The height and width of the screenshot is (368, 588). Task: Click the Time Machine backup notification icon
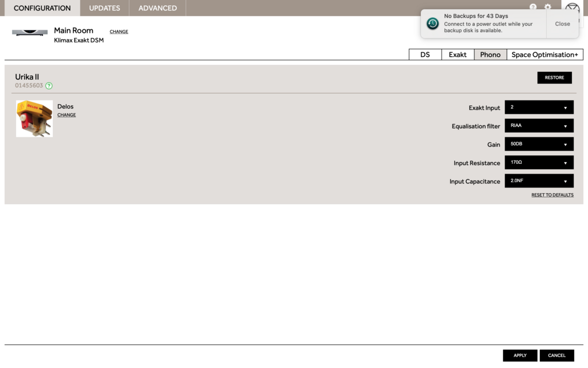[x=432, y=23]
